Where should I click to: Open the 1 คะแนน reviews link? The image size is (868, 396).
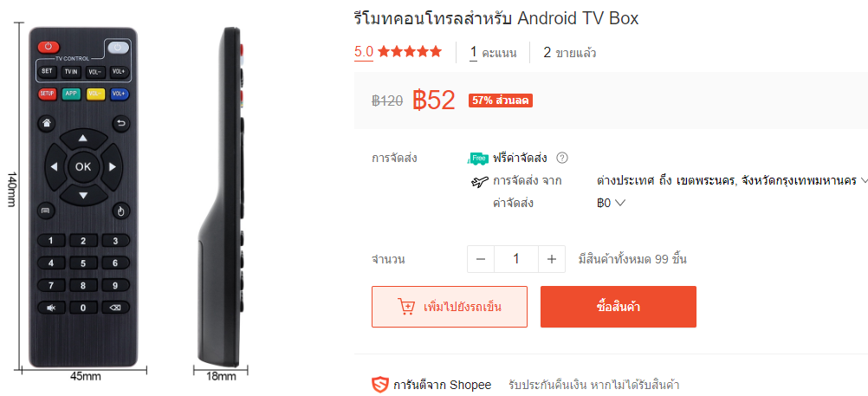[x=493, y=53]
